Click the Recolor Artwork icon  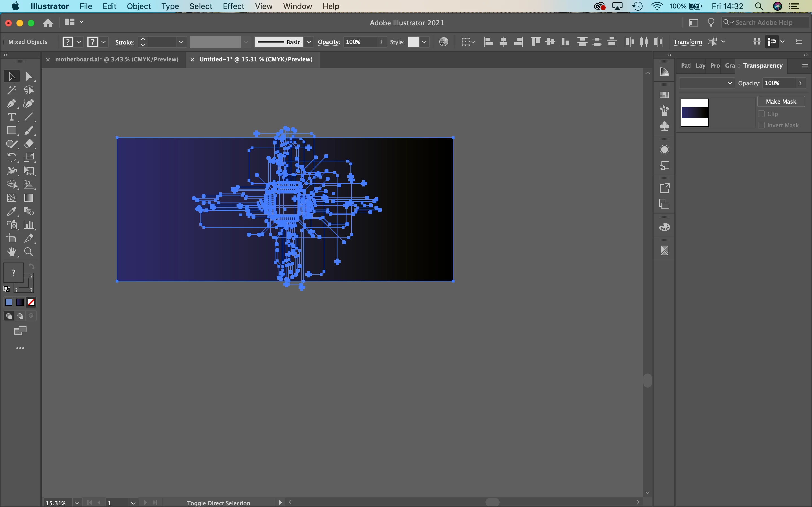point(443,42)
